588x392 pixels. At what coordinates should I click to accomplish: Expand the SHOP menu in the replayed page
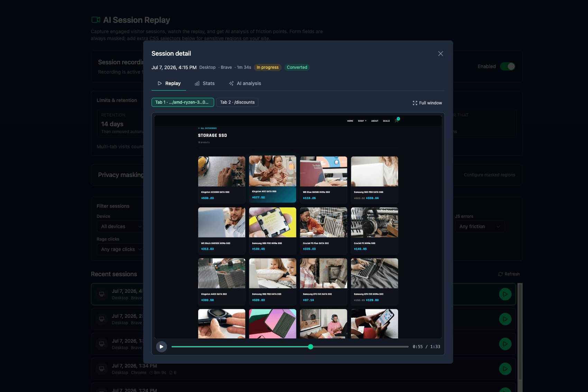(x=362, y=121)
